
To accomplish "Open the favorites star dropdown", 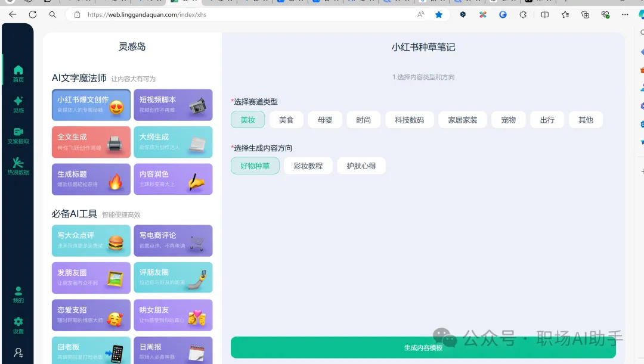I will click(x=565, y=15).
